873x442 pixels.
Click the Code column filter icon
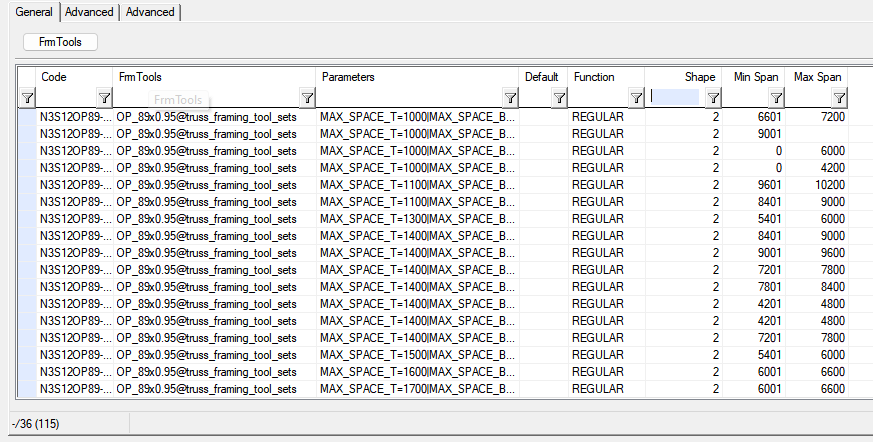(x=104, y=98)
